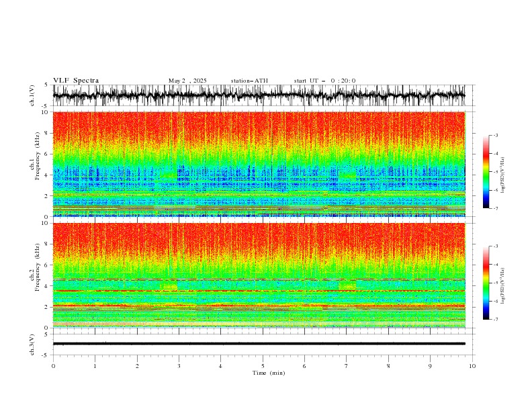The width and height of the screenshot is (532, 411).
Task: Click the ch.2 "Frequency (kHz)" axis label
Action: click(x=38, y=267)
